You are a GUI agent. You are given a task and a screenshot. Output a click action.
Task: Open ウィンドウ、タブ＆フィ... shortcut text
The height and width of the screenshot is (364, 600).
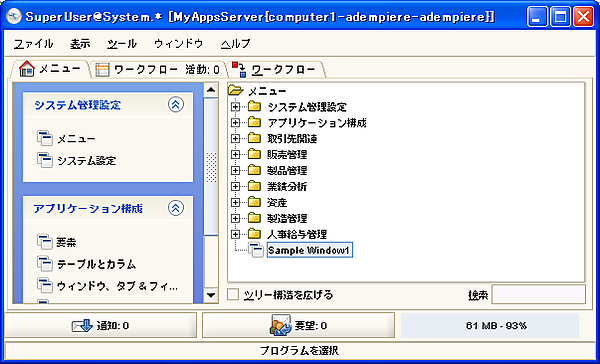(x=117, y=286)
